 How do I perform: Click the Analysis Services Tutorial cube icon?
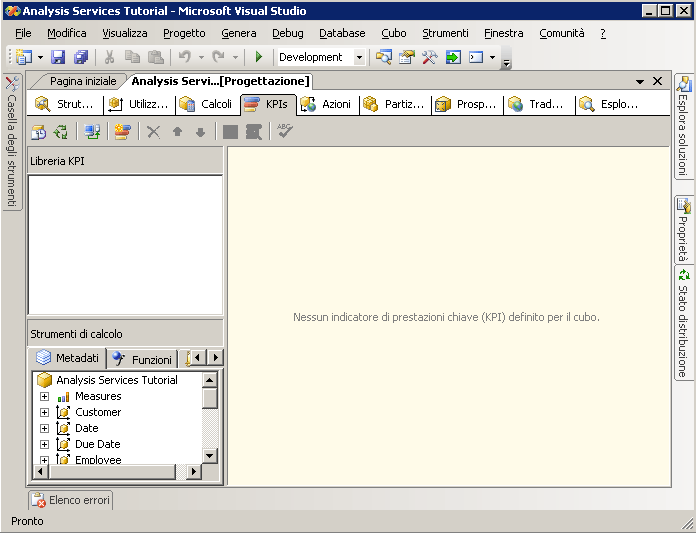[44, 380]
